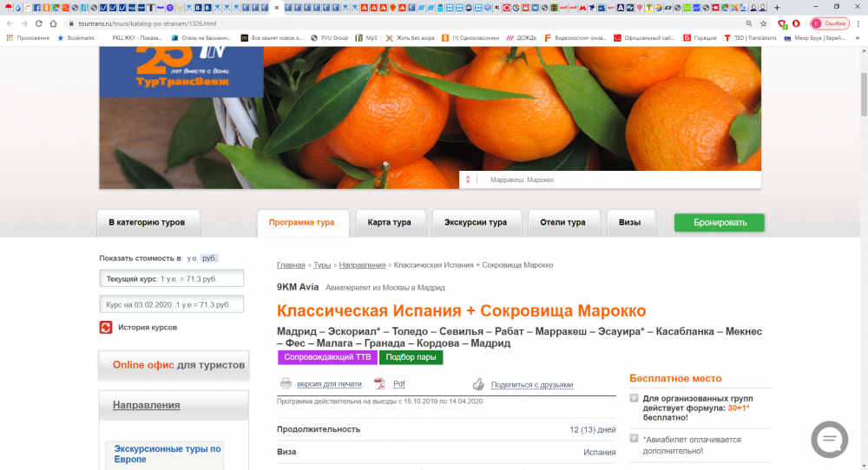This screenshot has height=470, width=868.
Task: Switch to the Отели тура tab
Action: pyautogui.click(x=563, y=223)
